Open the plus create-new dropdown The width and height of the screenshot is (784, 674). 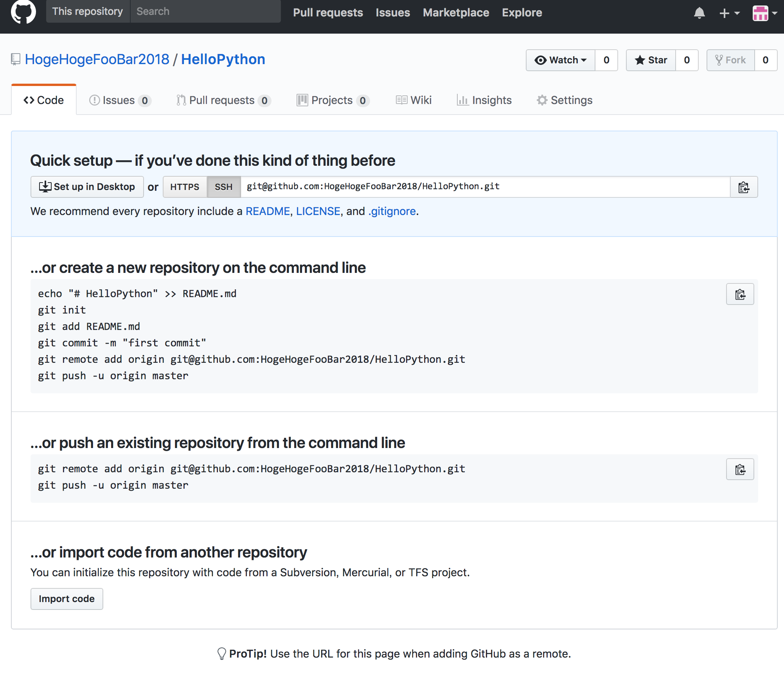click(x=729, y=13)
